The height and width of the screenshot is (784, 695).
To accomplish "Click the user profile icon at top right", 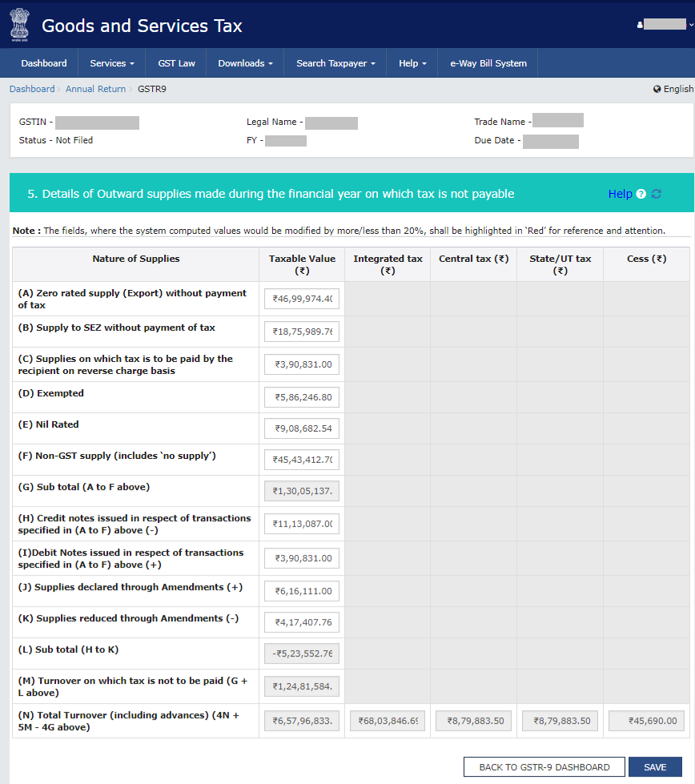I will pyautogui.click(x=640, y=25).
